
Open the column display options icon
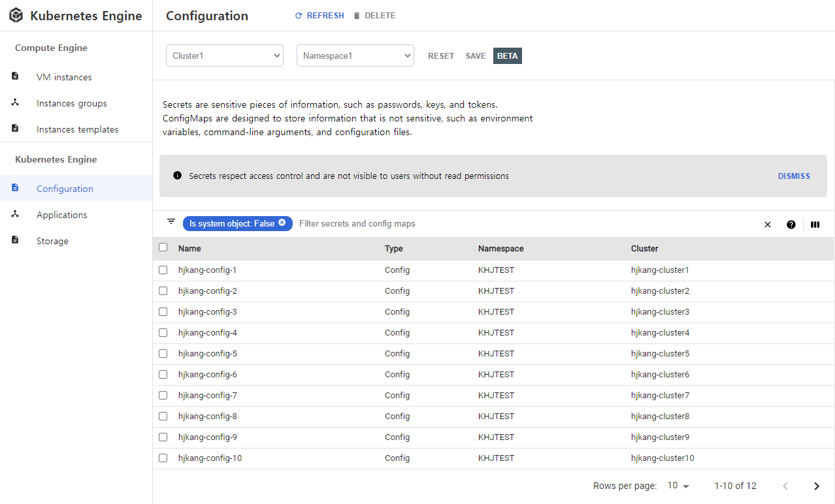[x=815, y=225]
